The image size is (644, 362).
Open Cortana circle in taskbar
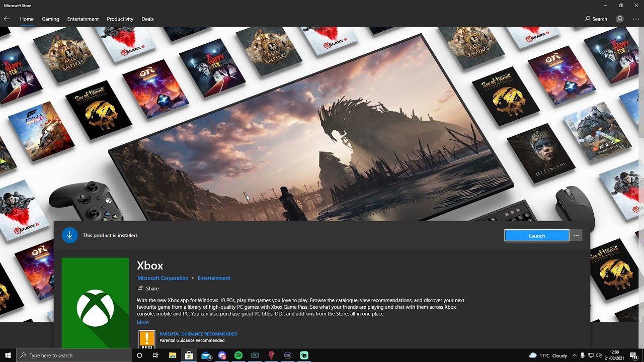pos(139,355)
